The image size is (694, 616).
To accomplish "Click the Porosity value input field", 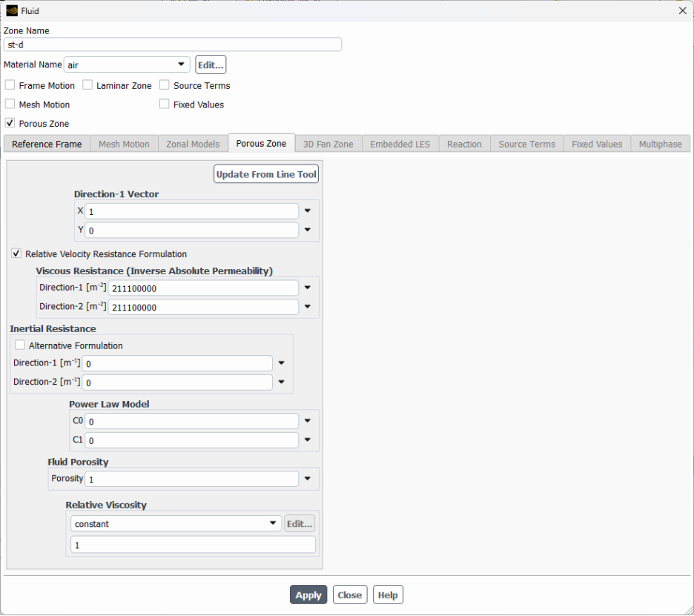I will point(191,479).
